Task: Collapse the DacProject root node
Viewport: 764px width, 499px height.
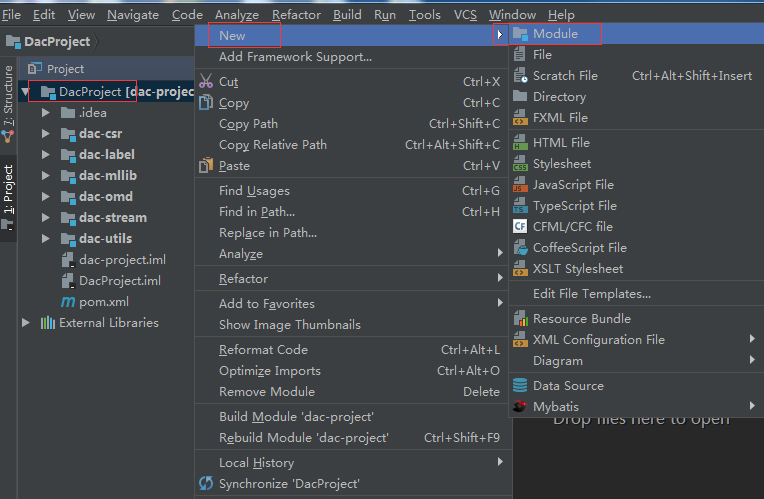Action: pos(25,91)
